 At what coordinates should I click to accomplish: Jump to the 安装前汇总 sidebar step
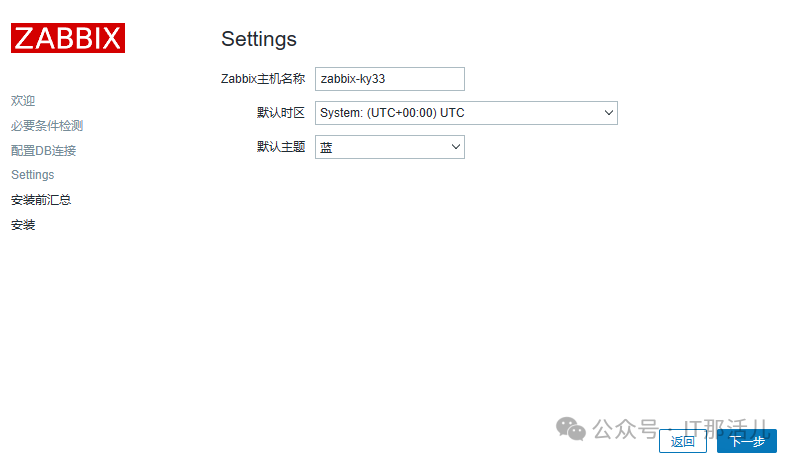[x=41, y=200]
